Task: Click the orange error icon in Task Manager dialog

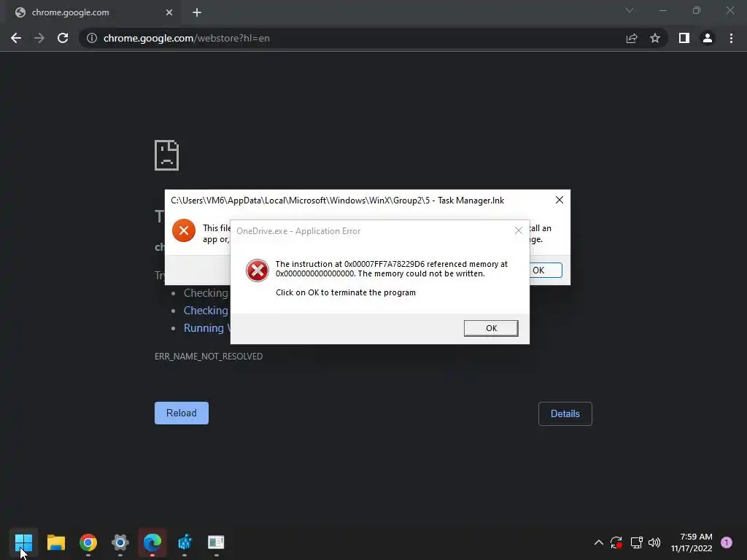Action: click(x=184, y=230)
